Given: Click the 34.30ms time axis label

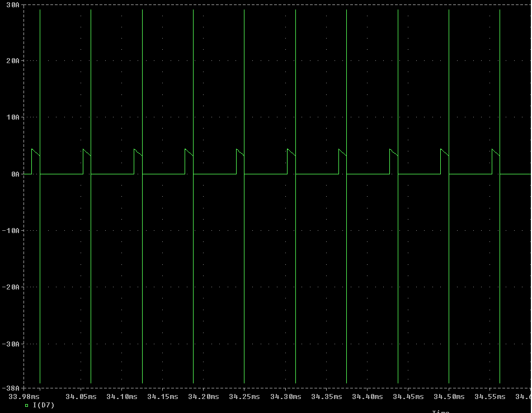Looking at the screenshot, I should (286, 396).
